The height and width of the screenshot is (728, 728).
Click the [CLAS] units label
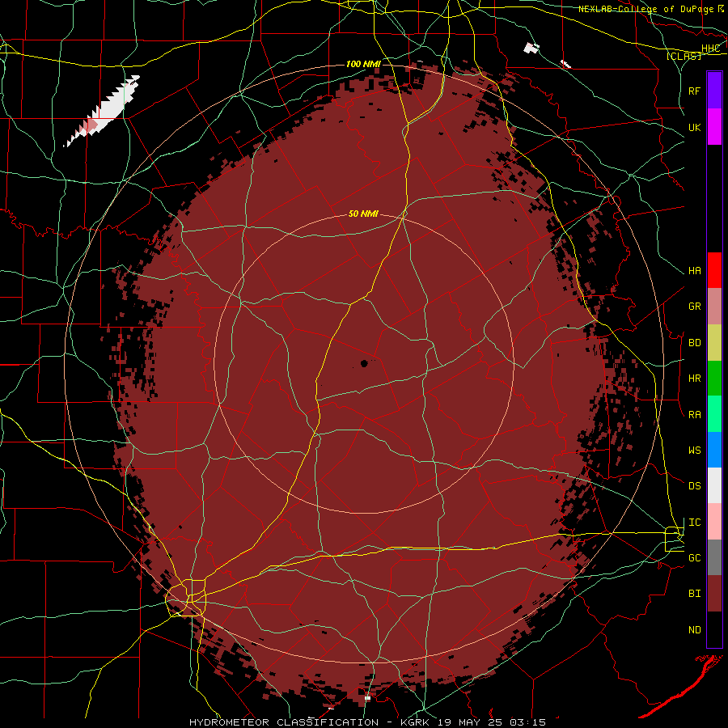pyautogui.click(x=684, y=56)
